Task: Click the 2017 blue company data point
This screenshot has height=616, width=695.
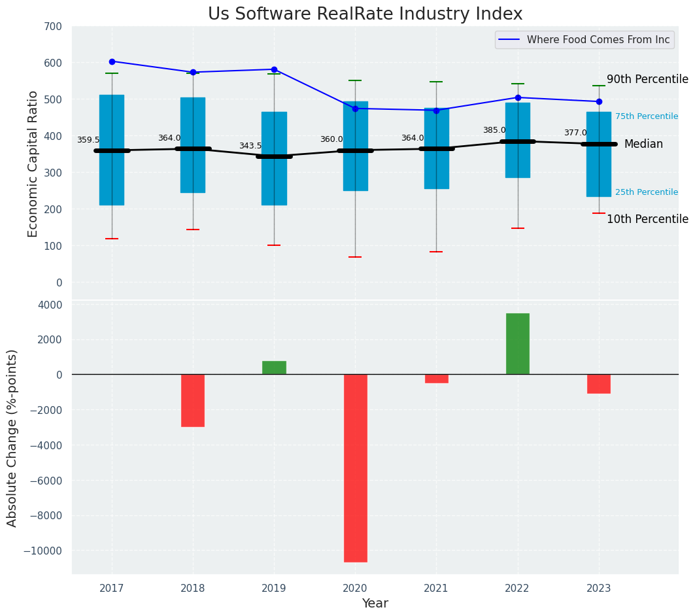Action: click(x=112, y=61)
